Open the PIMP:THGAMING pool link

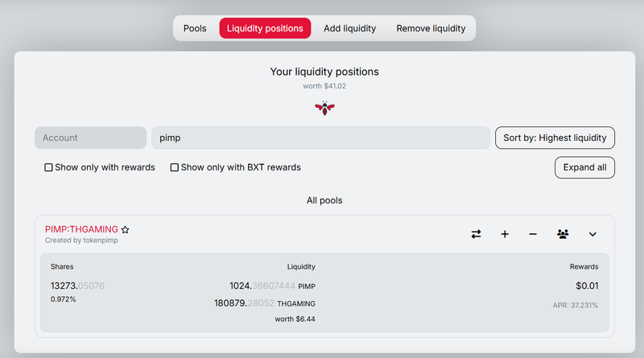pos(81,229)
